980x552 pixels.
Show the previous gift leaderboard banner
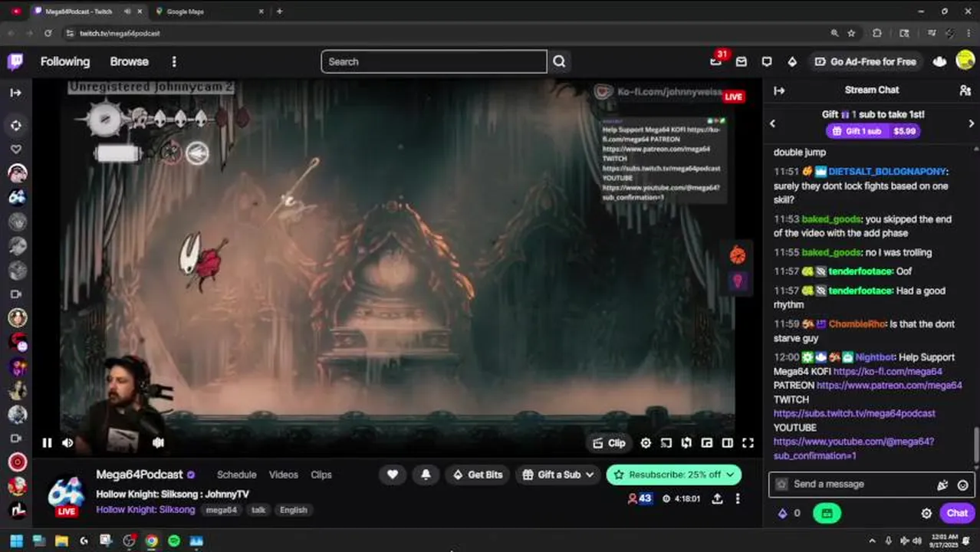point(772,123)
